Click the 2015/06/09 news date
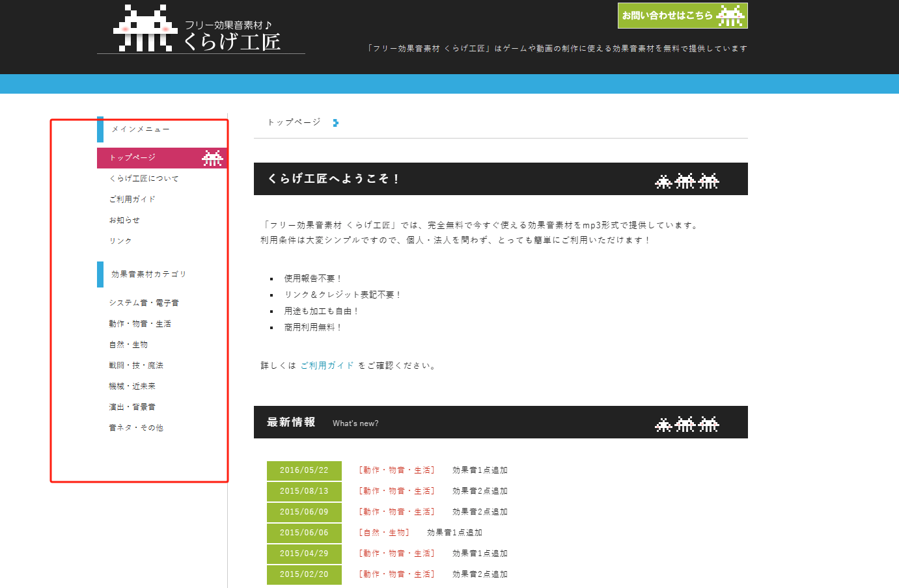The width and height of the screenshot is (899, 588). coord(304,512)
